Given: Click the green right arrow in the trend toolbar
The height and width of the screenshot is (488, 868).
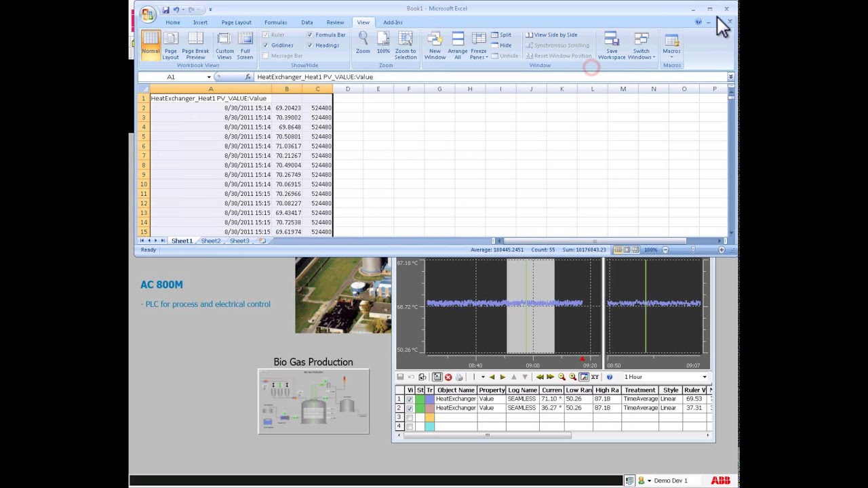Looking at the screenshot, I should pos(502,377).
